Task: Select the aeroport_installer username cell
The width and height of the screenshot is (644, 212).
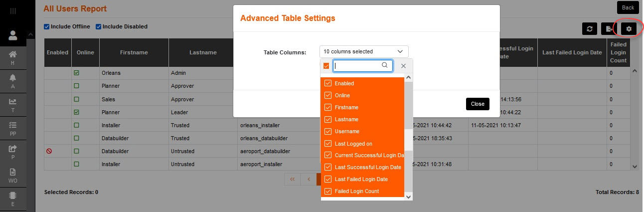Action: click(261, 164)
